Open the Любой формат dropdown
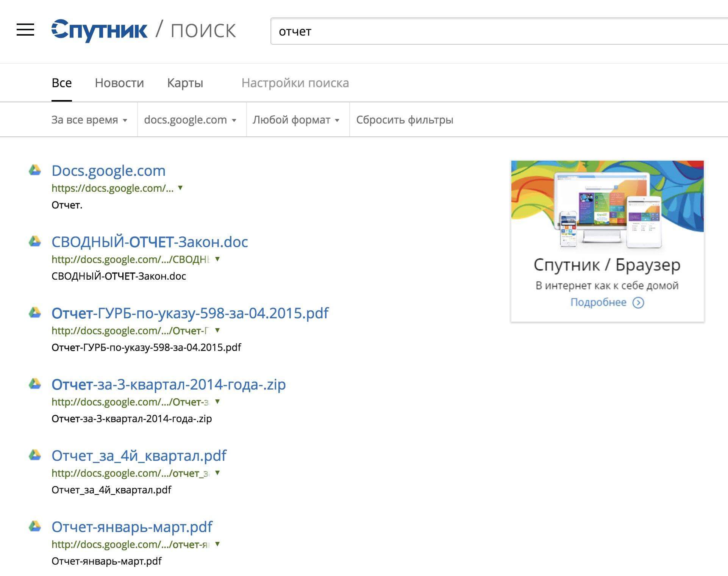The height and width of the screenshot is (576, 728). tap(296, 120)
